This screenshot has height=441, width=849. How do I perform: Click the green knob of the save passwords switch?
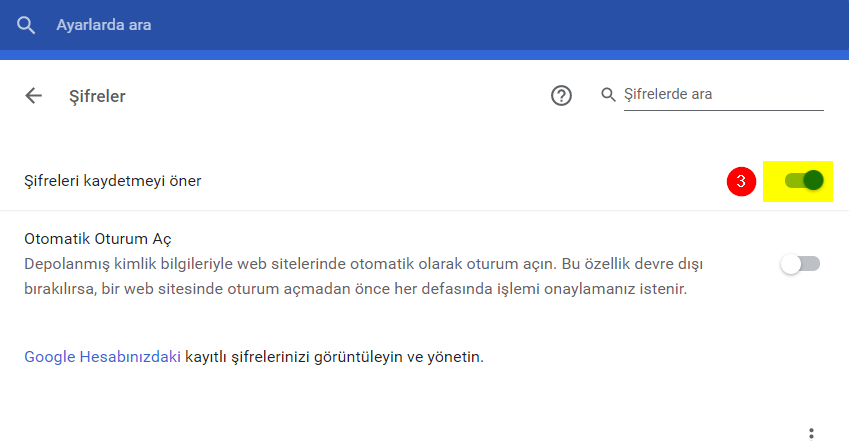coord(813,180)
